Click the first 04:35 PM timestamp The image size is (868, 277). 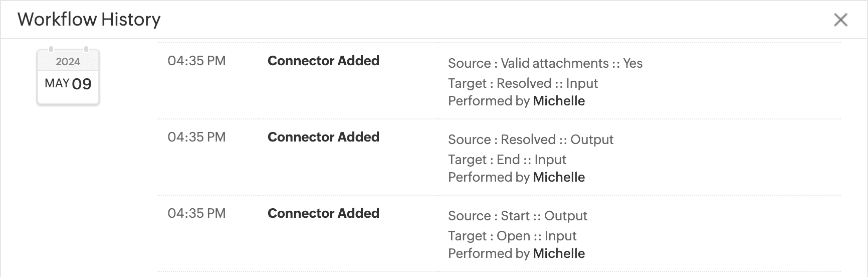[x=196, y=61]
